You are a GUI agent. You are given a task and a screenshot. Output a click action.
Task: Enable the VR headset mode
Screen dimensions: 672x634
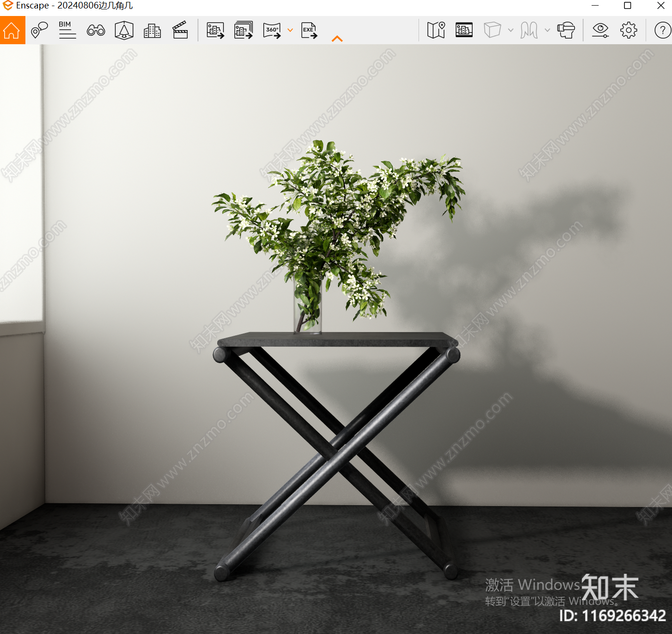pyautogui.click(x=566, y=30)
